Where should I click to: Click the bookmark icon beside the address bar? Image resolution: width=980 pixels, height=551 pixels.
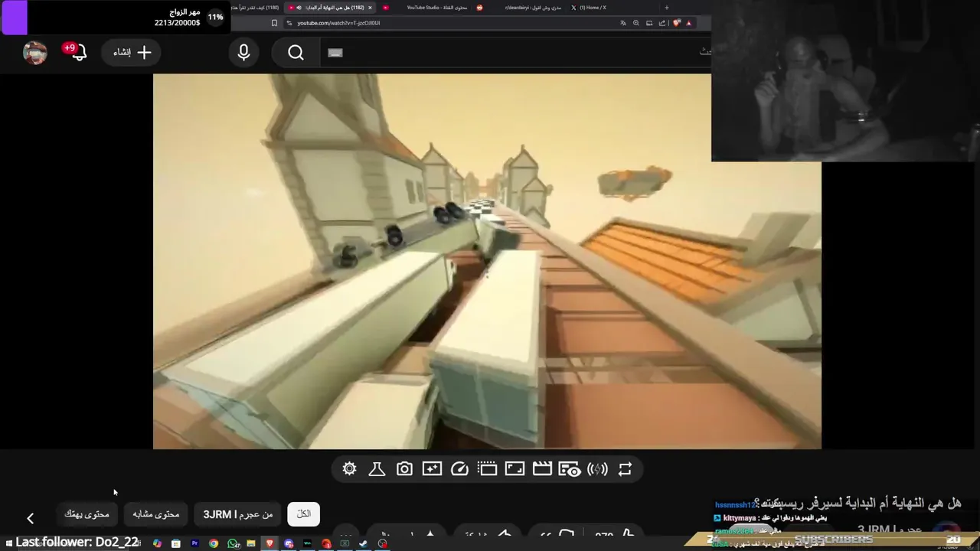point(274,23)
